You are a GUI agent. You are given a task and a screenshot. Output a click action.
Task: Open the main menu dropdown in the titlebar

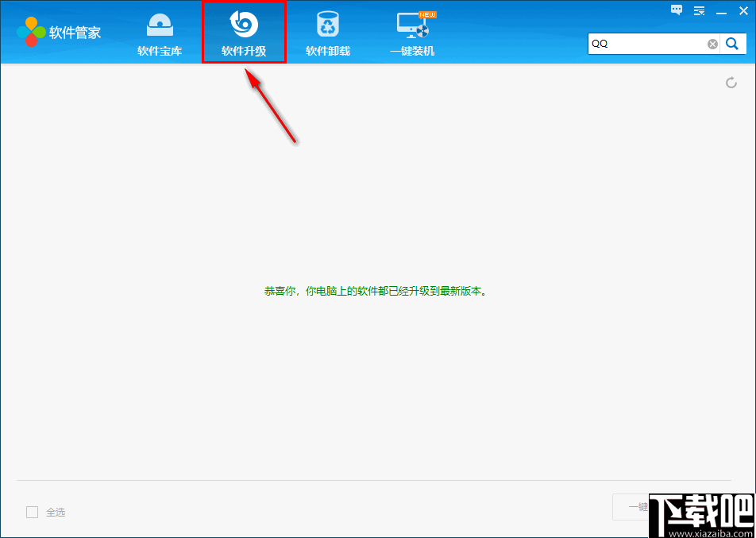coord(699,10)
